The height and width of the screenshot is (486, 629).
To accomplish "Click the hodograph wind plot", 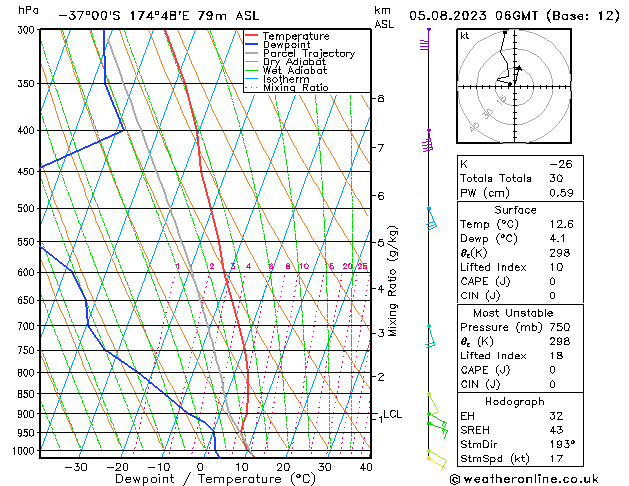I will click(514, 86).
